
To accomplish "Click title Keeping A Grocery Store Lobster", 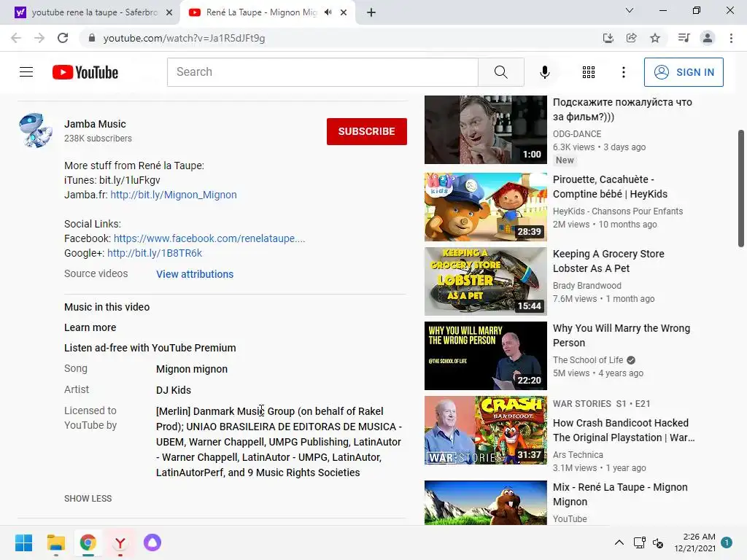I will coord(608,261).
